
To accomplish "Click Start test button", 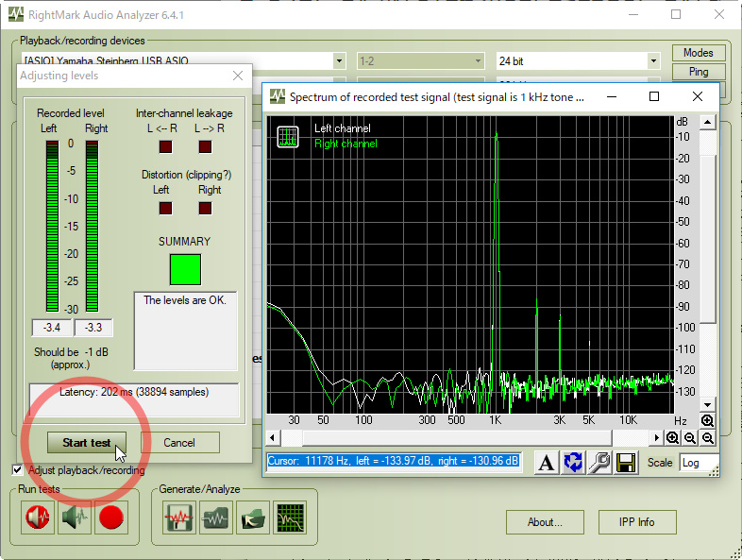I will click(x=87, y=443).
